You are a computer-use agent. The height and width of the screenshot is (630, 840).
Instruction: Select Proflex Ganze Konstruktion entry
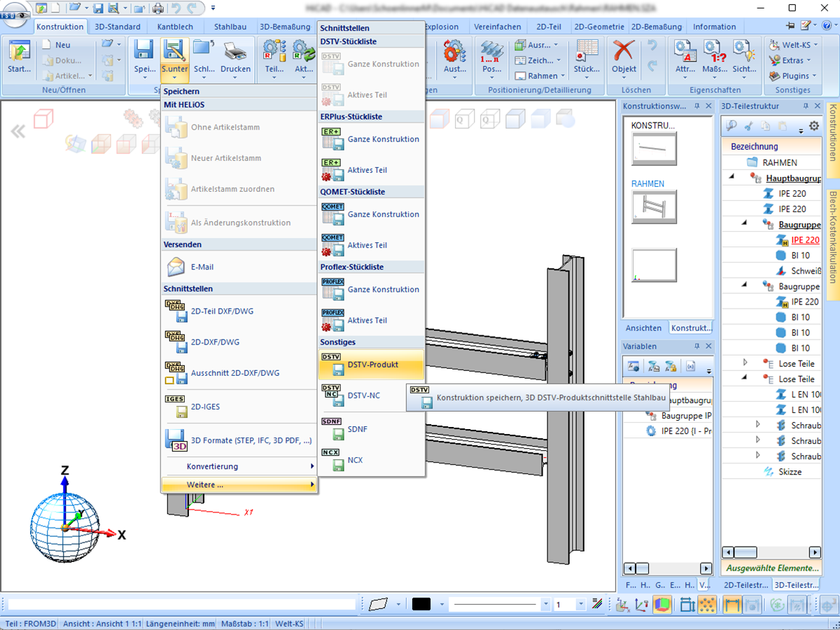(x=372, y=290)
